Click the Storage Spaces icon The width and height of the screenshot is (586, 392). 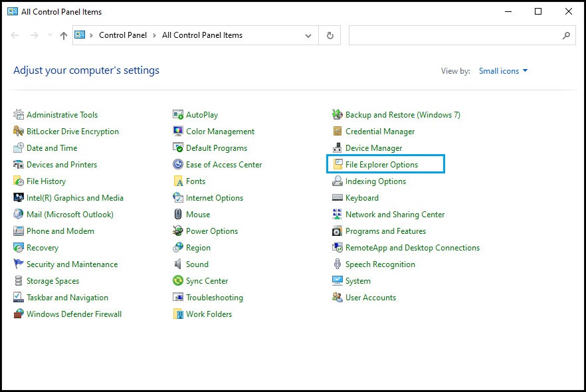[x=19, y=280]
